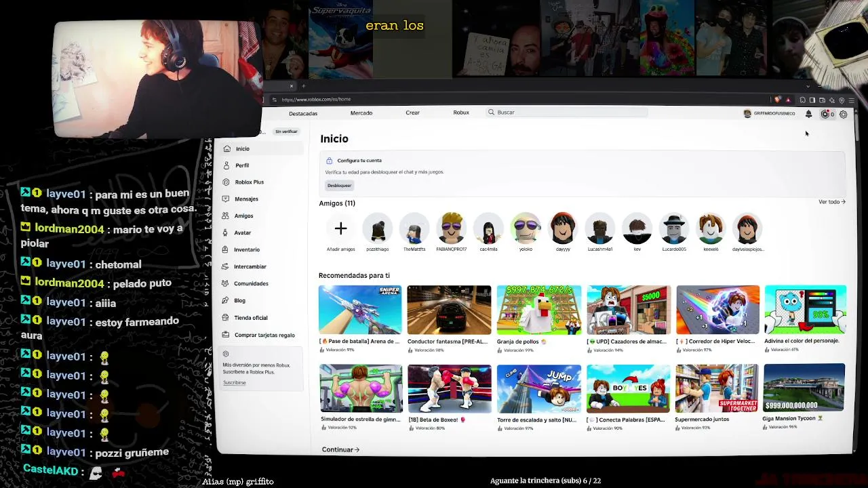Focus the Buscar search field
Screen dimensions: 868x488
[567, 113]
